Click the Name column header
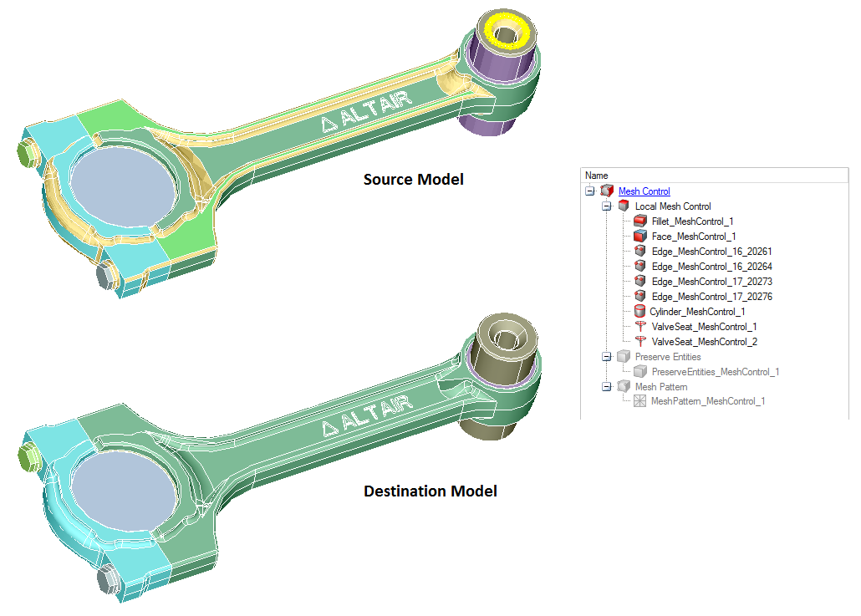This screenshot has width=861, height=616. 597,176
